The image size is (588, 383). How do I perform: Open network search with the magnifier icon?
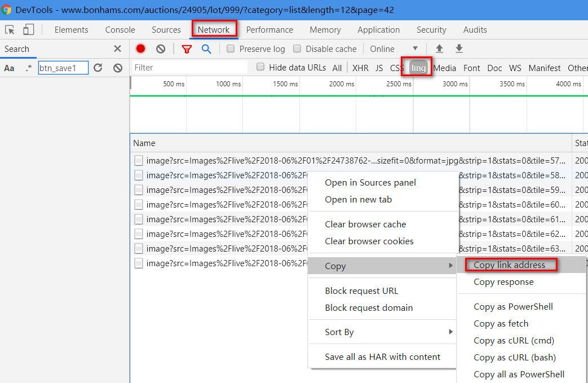206,49
